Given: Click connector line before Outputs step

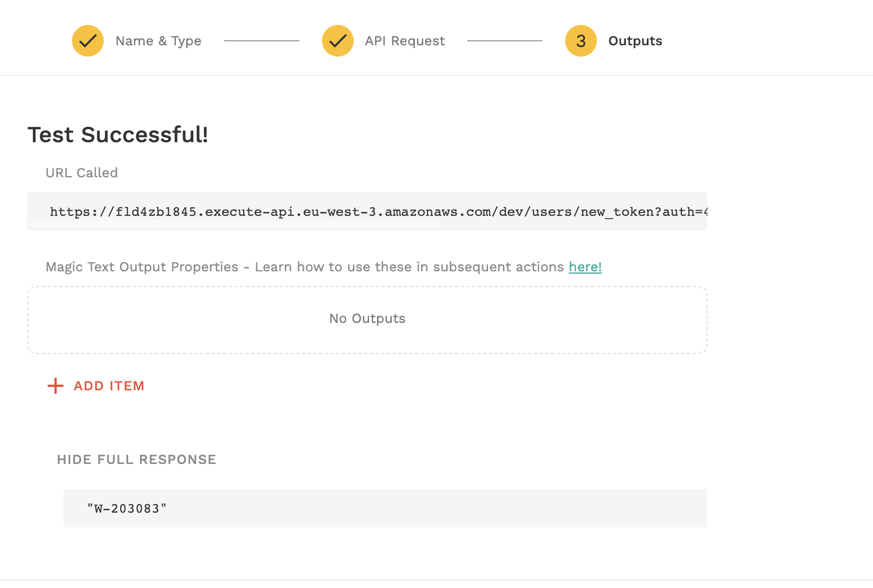Looking at the screenshot, I should tap(505, 41).
